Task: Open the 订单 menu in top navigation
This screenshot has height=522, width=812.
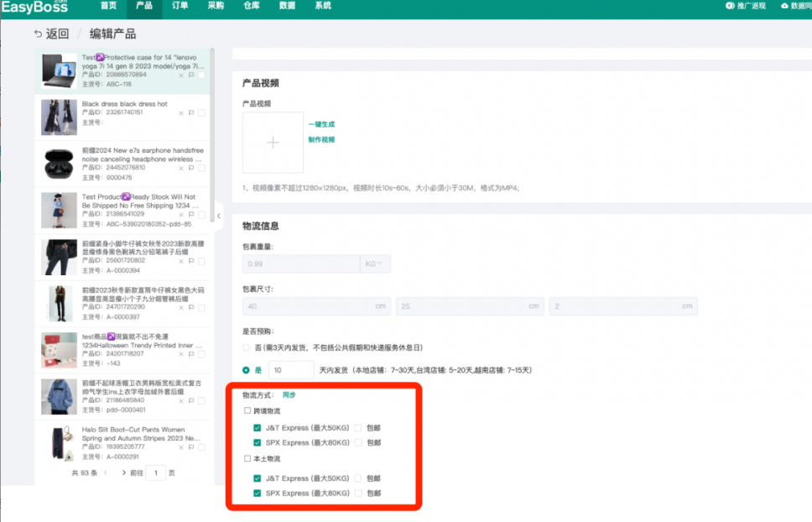Action: pyautogui.click(x=180, y=7)
